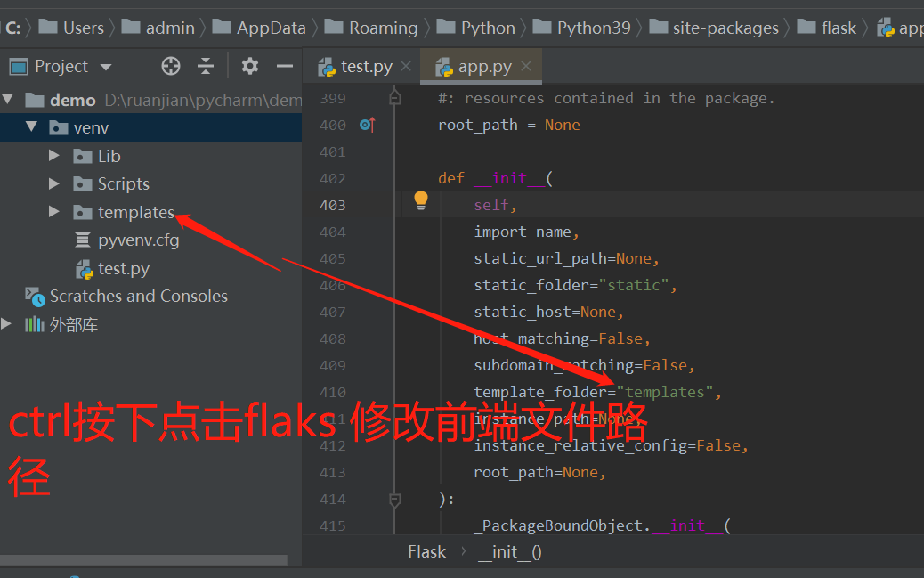
Task: Click the collapse all icon in Project toolbar
Action: coord(205,66)
